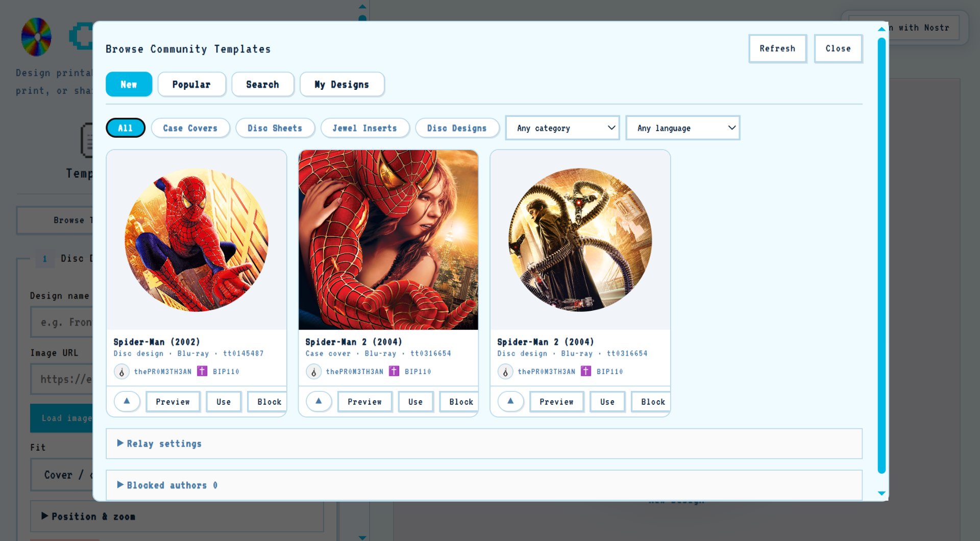This screenshot has width=980, height=541.
Task: Use the Spider-Man 2 case cover template
Action: click(415, 402)
